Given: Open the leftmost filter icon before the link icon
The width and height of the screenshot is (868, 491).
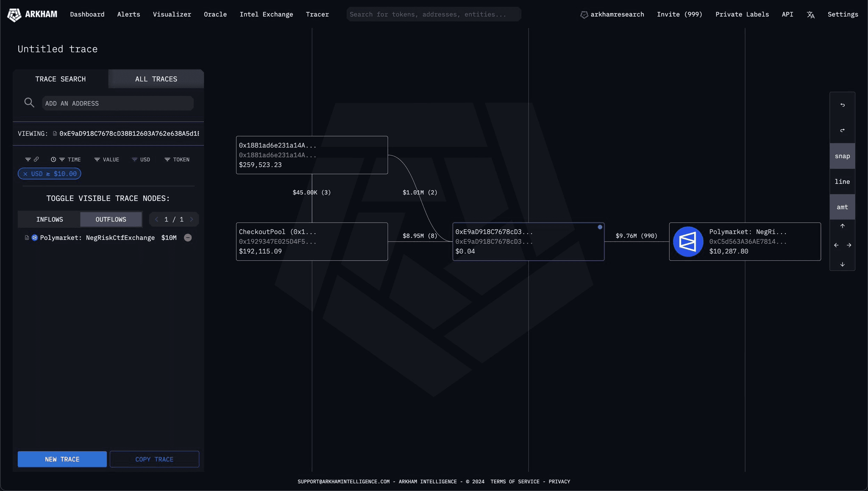Looking at the screenshot, I should 28,159.
